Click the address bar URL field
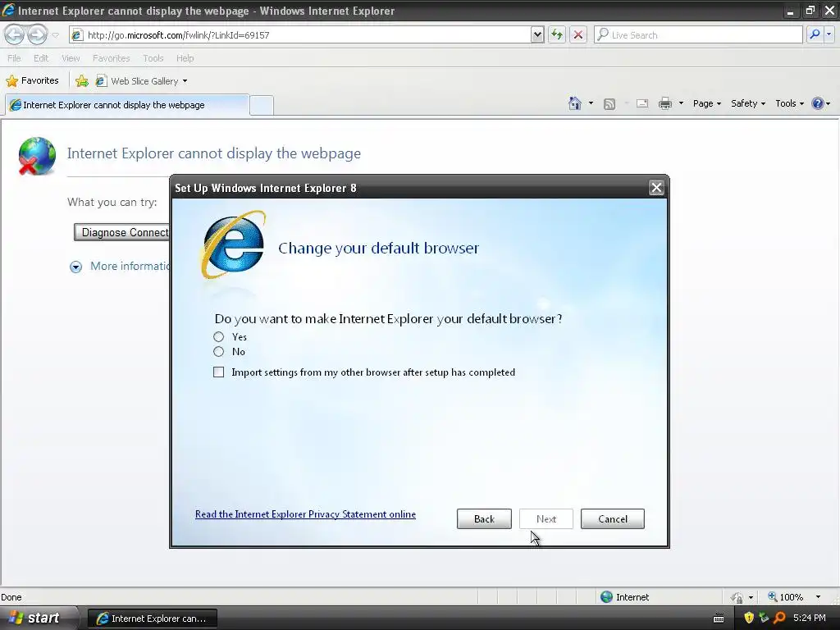840x630 pixels. pos(300,34)
